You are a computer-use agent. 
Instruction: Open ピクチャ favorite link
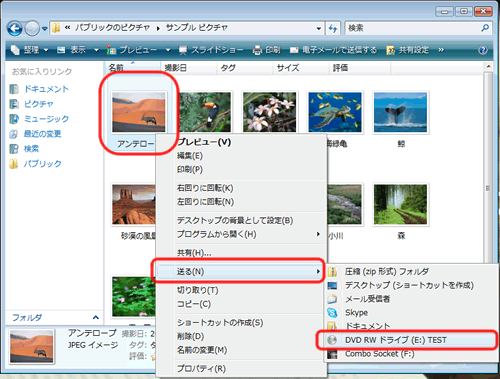[x=32, y=104]
